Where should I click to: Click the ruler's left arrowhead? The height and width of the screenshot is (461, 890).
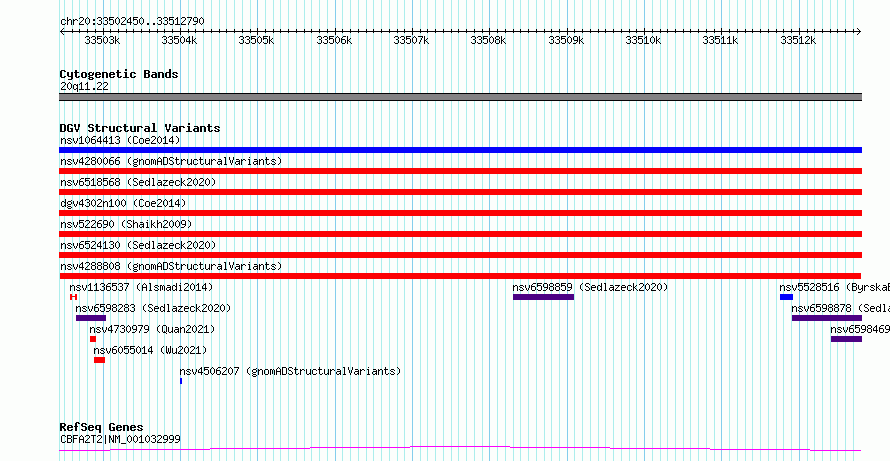(62, 32)
